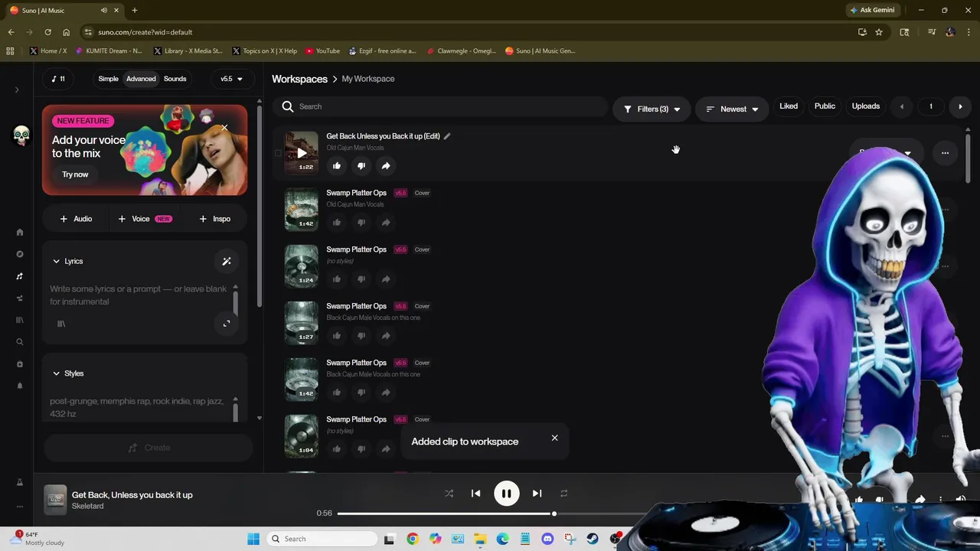Bookmark this page with the star
Screen dimensions: 980x551
879,32
